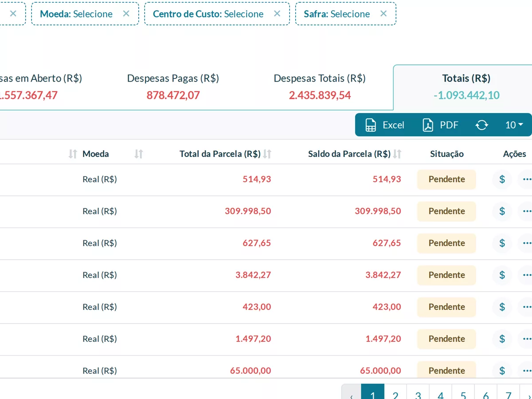Viewport: 532px width, 399px height.
Task: Select the Despesas Totais (R$) tab
Action: point(320,87)
